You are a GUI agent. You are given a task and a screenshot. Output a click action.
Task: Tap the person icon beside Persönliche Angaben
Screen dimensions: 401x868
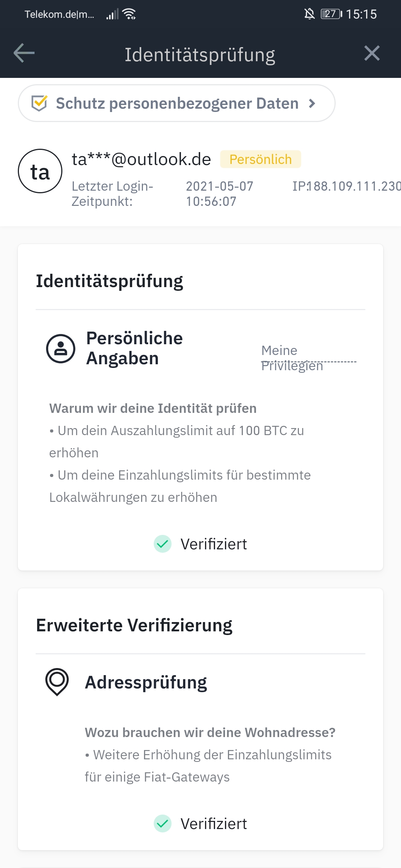click(61, 349)
